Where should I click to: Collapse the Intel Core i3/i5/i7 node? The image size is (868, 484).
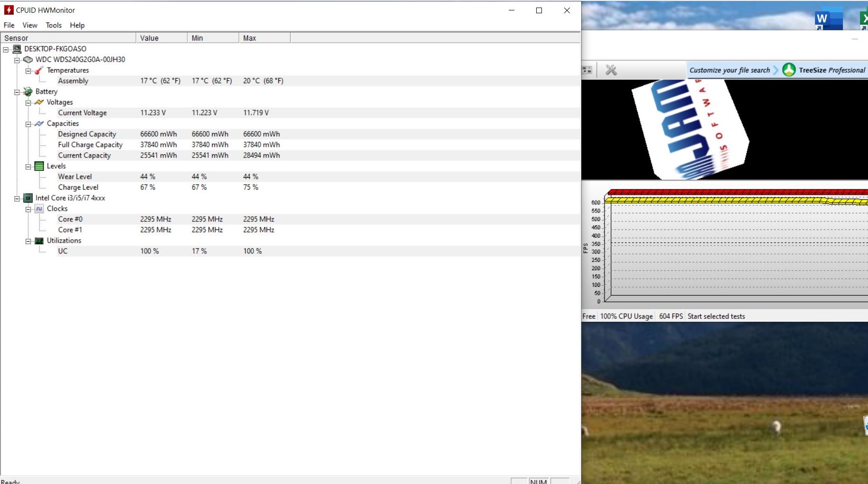17,198
